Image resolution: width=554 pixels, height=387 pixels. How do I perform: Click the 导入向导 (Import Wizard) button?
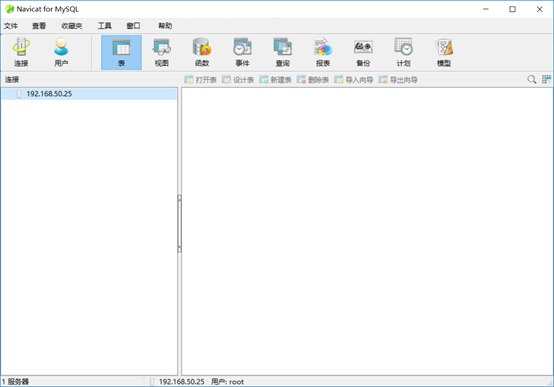354,80
